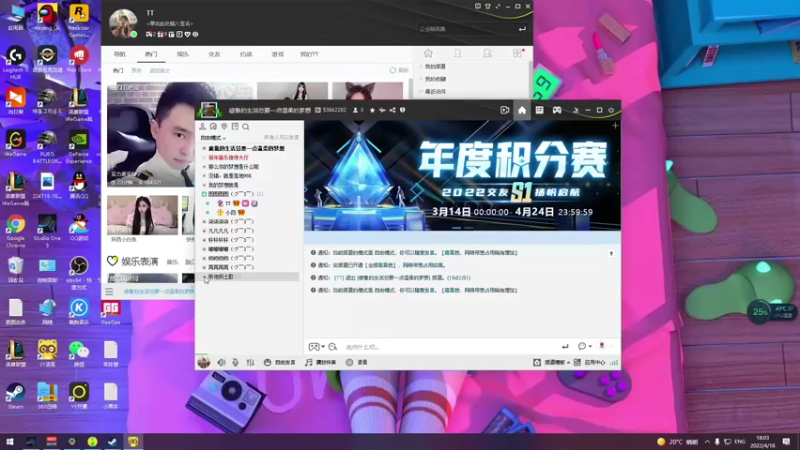The width and height of the screenshot is (800, 450).
Task: Switch to the first navigation tab in main window
Action: [x=119, y=54]
